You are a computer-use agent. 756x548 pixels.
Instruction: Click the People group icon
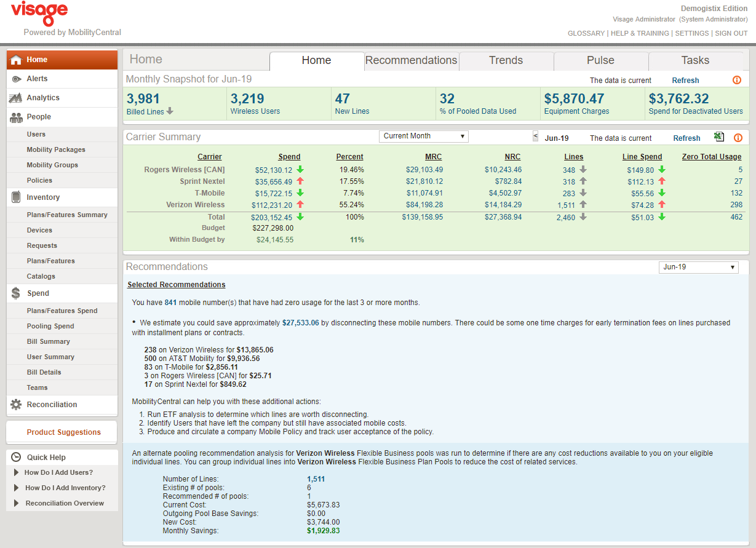(16, 117)
